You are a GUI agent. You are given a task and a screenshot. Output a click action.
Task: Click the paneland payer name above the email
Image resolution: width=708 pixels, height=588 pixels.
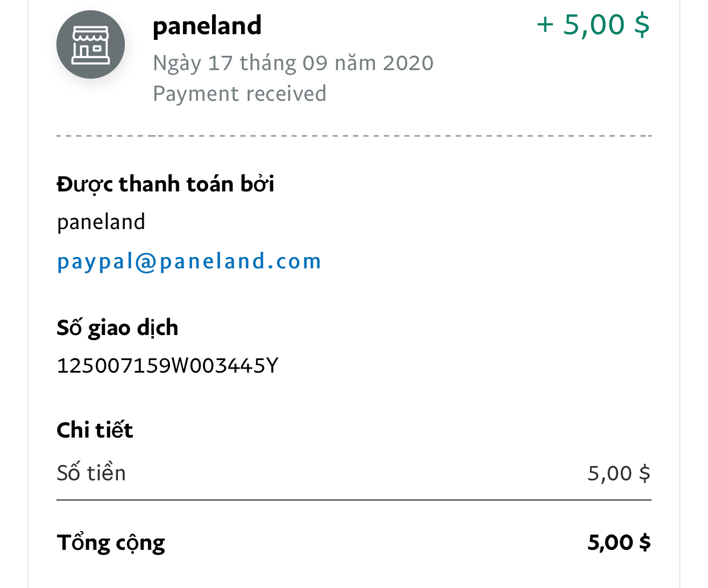pos(101,222)
